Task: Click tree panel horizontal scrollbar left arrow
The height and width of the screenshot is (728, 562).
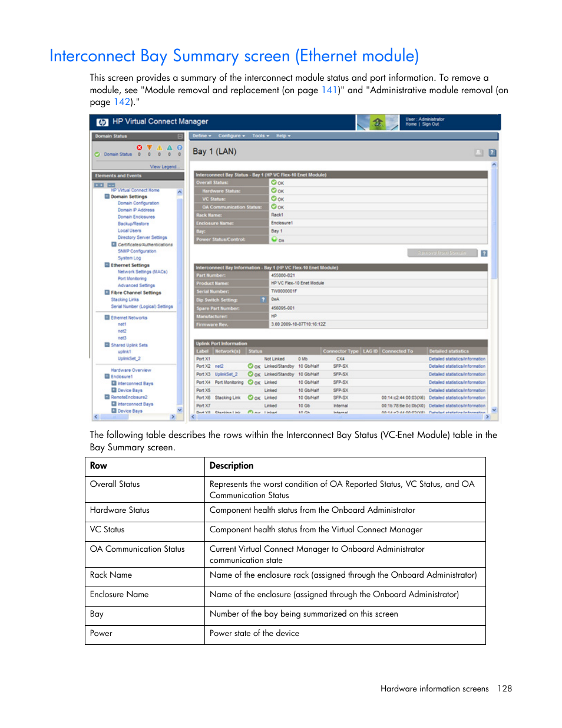Action: (x=97, y=417)
